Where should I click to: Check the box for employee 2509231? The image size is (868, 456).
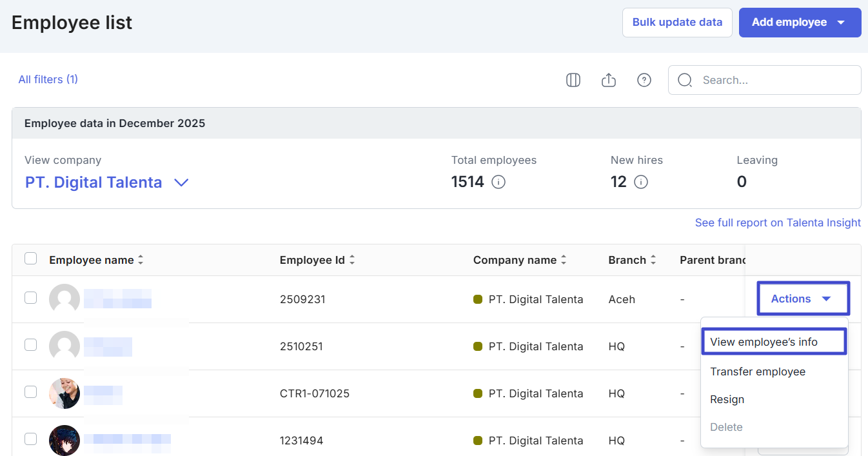pos(30,298)
